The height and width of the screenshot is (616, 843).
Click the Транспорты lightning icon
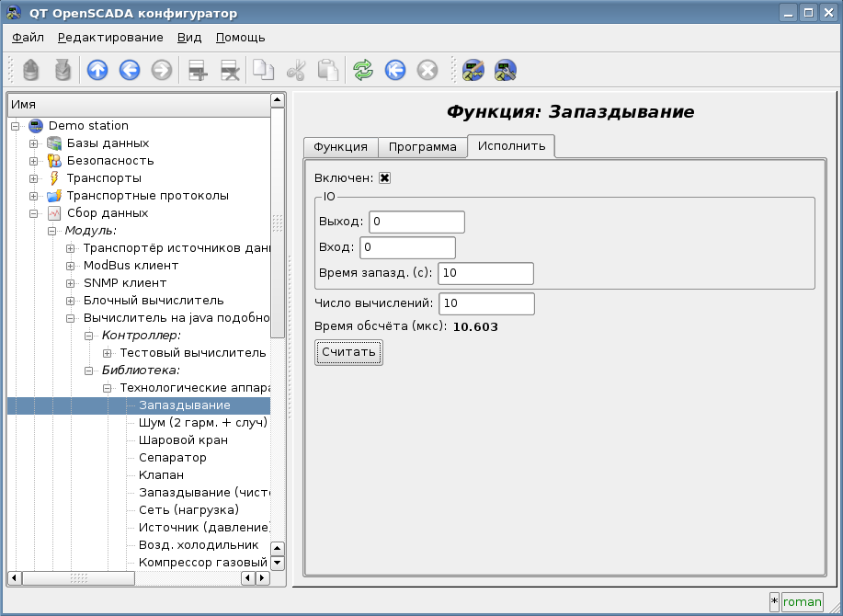53,178
